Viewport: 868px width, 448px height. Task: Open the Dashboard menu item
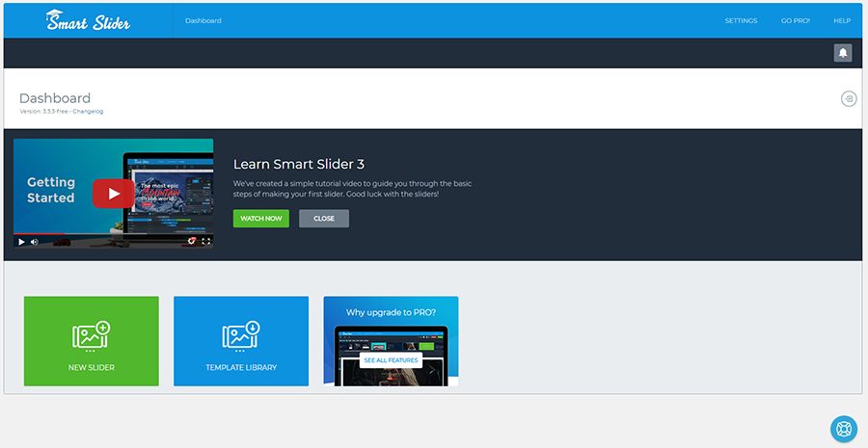pos(203,20)
